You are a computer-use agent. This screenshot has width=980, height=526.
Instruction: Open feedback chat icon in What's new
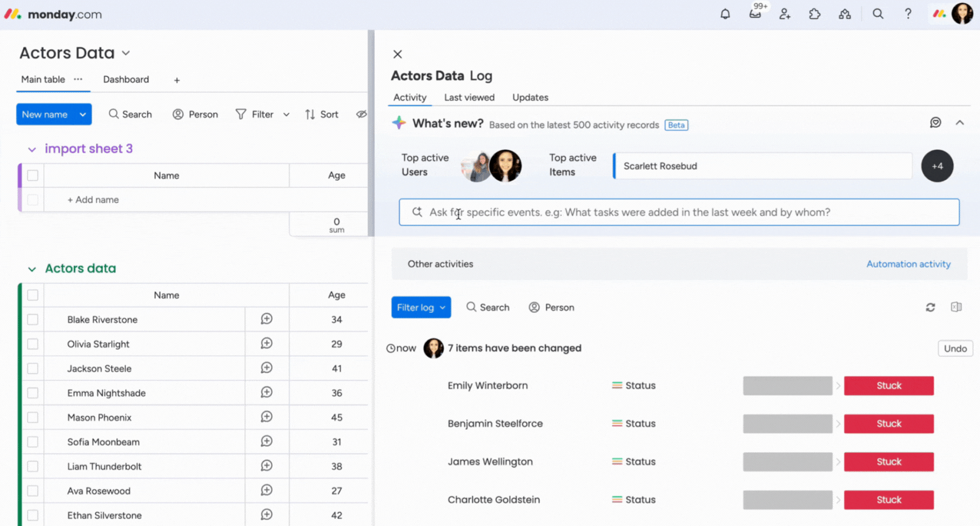[935, 122]
